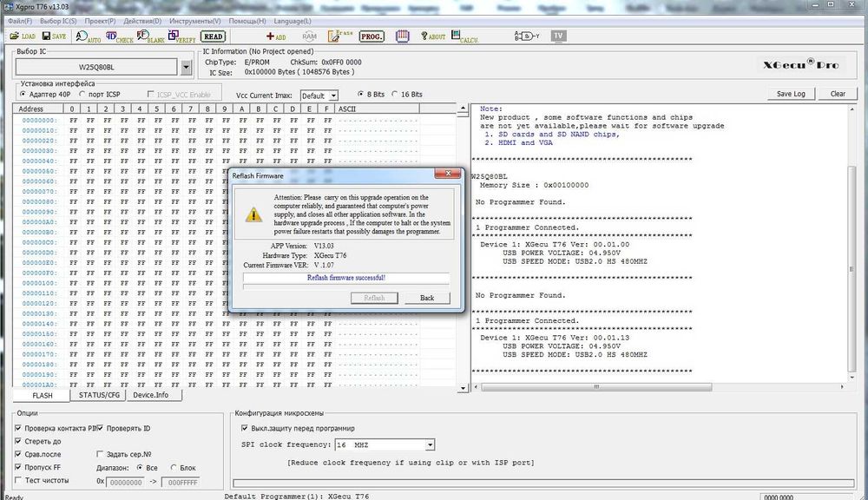This screenshot has height=500, width=868.
Task: Click the log pane vertical scrollbar
Action: coord(852,268)
